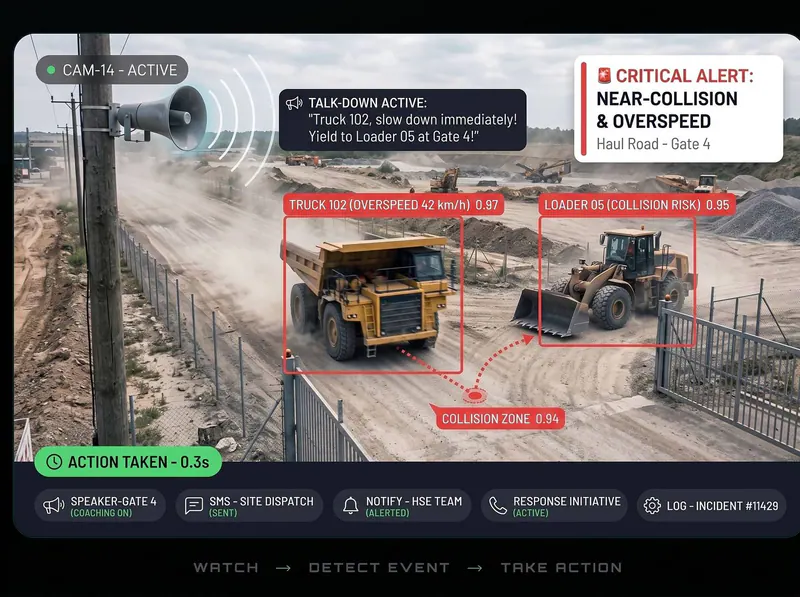Click the green status dot of CAM-14

click(51, 70)
